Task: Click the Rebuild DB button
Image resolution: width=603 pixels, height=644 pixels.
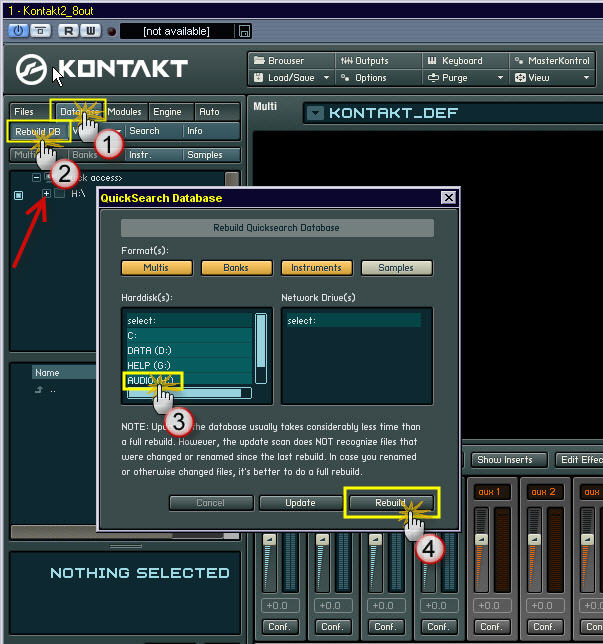Action: [39, 131]
